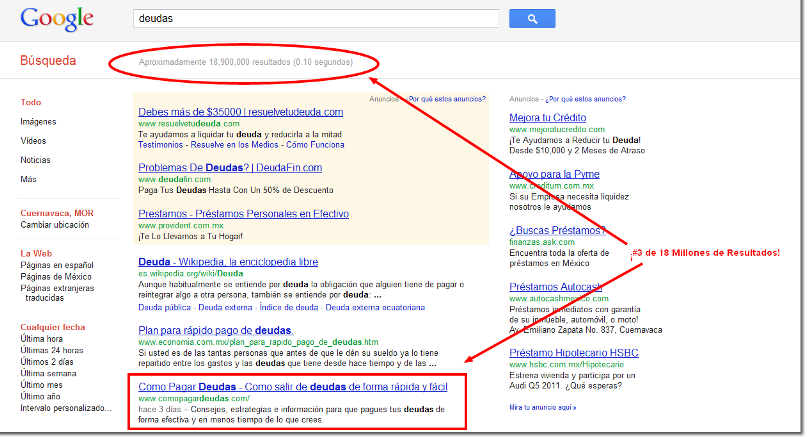Open the "Mejora tu Crédito" ad
Screen dimensions: 808x437
coord(548,117)
